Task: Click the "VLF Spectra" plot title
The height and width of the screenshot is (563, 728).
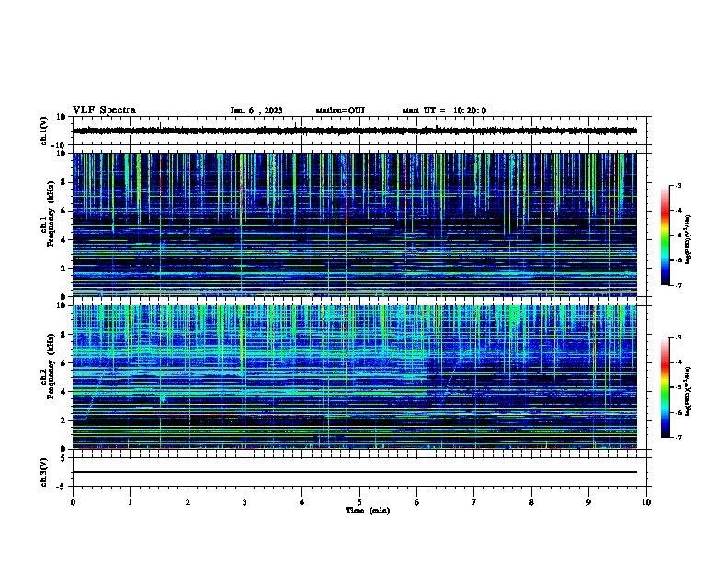Action: point(104,110)
